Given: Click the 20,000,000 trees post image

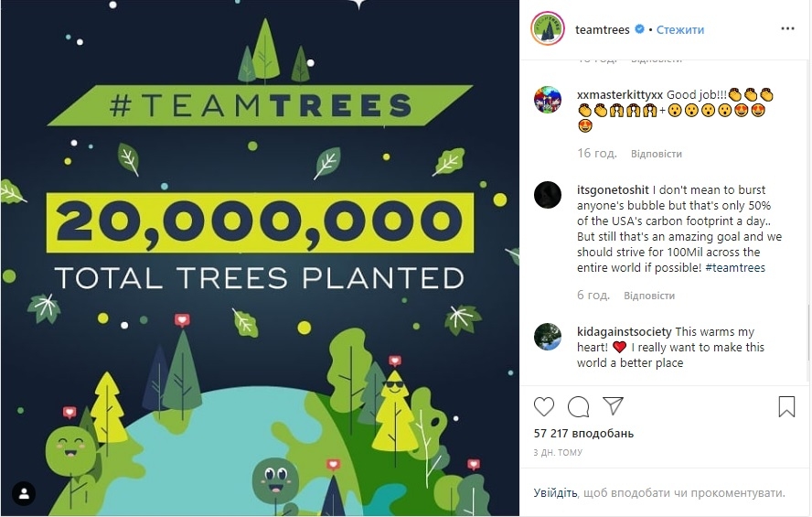Looking at the screenshot, I should coord(260,258).
